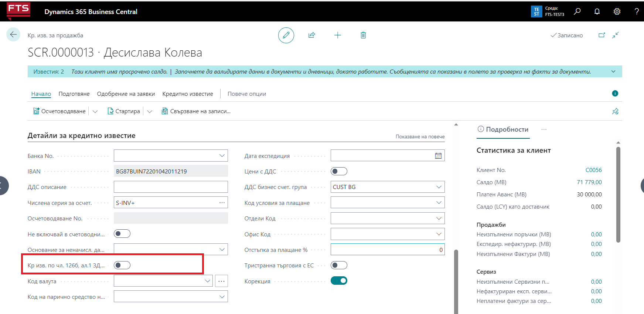Click Неизпълнени поръчки (МВ) value 0,00

(x=596, y=234)
